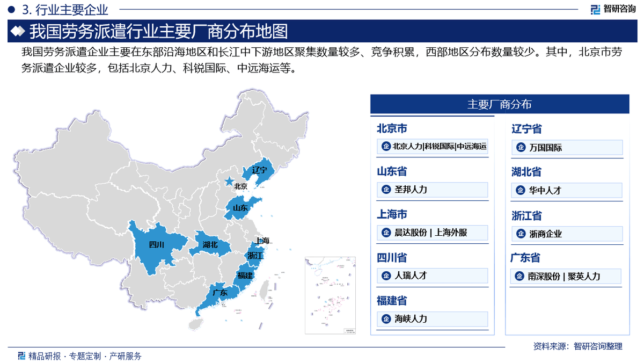The width and height of the screenshot is (644, 362).
Task: Select the 四川 province on the map
Action: pos(156,245)
